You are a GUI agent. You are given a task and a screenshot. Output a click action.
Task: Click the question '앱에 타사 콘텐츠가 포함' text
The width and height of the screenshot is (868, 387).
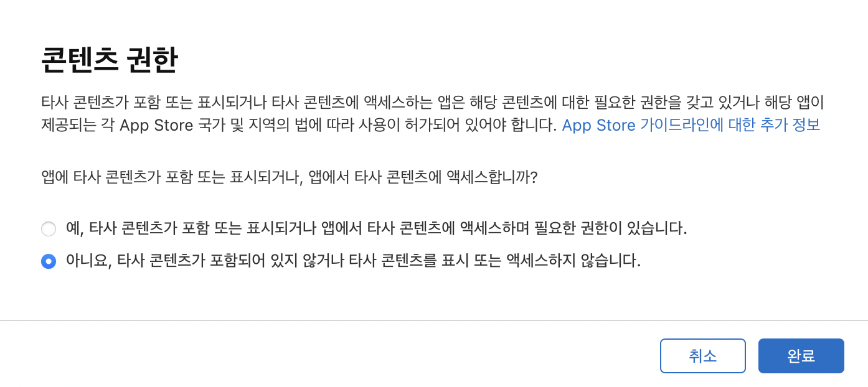pos(290,177)
